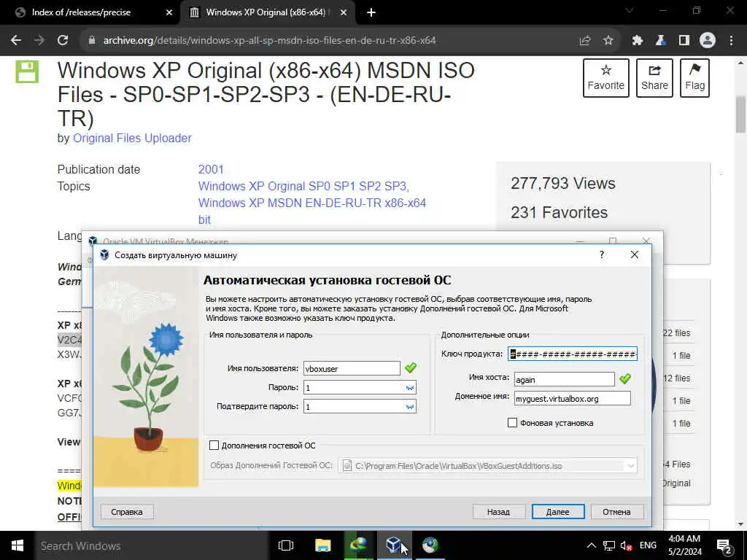Click the green checkmark beside hostname
The width and height of the screenshot is (747, 560).
624,378
